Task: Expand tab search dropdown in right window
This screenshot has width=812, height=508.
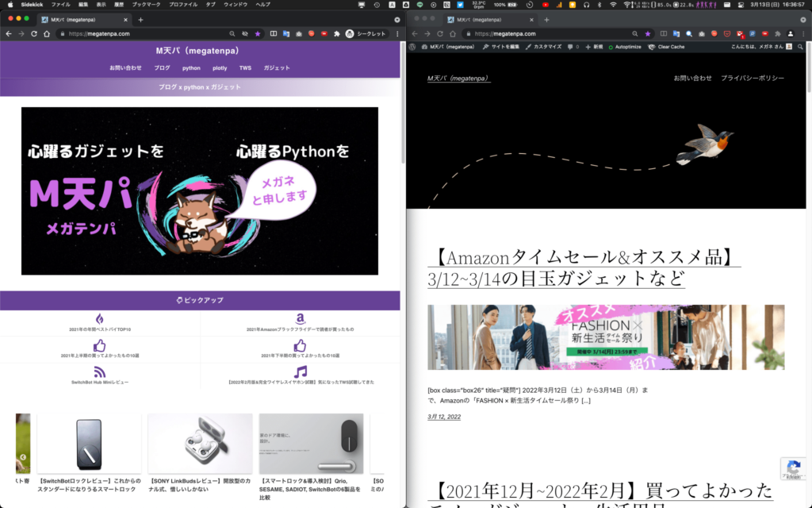Action: point(803,20)
